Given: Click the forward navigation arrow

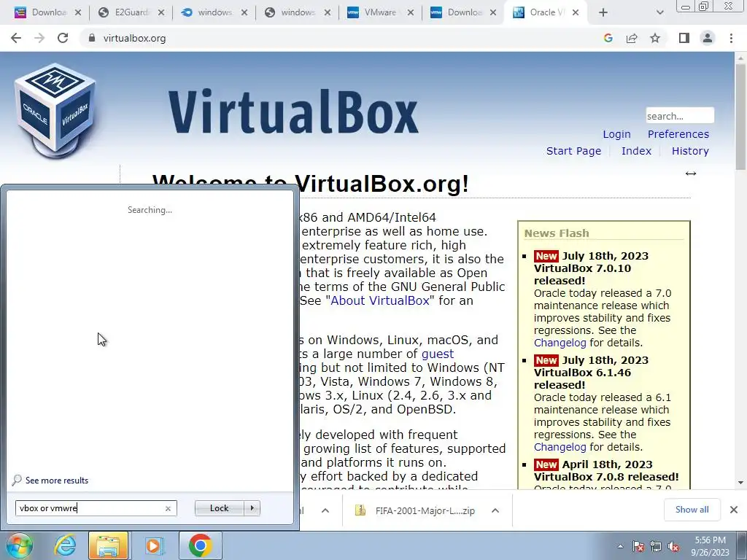Looking at the screenshot, I should [39, 38].
